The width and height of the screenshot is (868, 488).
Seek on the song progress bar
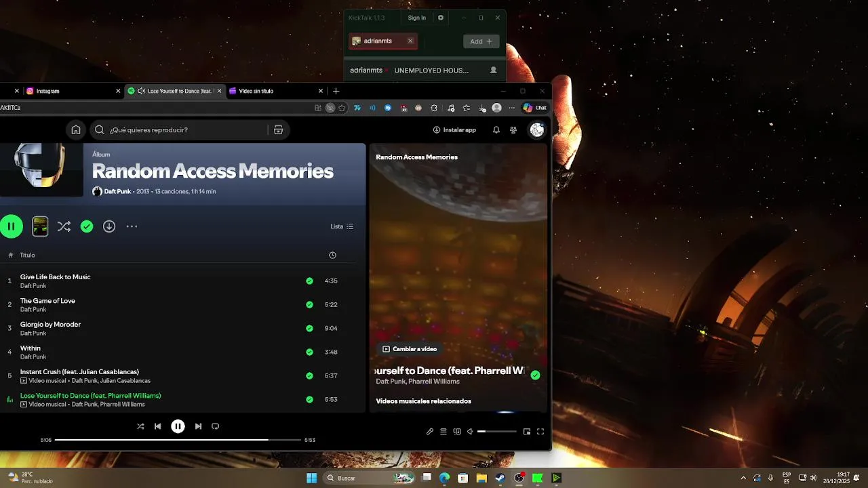pyautogui.click(x=178, y=440)
